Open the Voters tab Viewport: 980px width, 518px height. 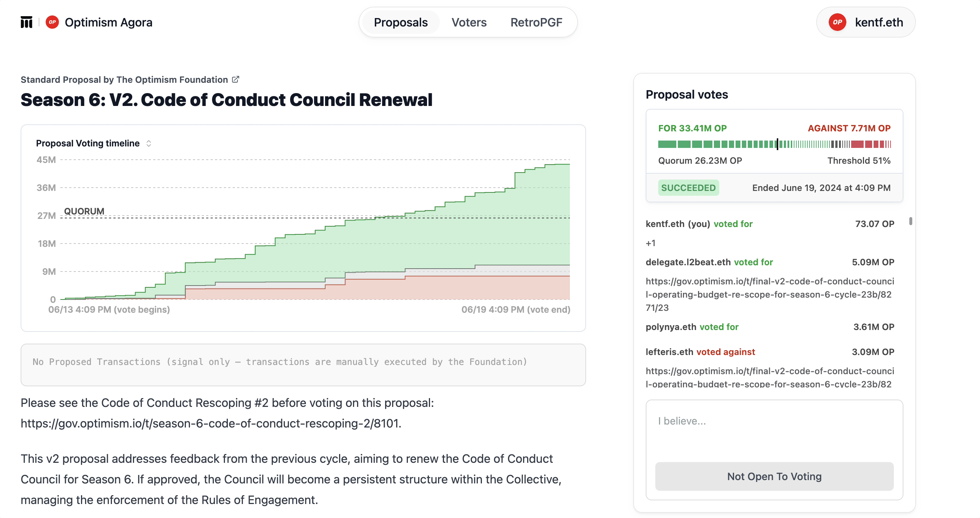point(469,22)
